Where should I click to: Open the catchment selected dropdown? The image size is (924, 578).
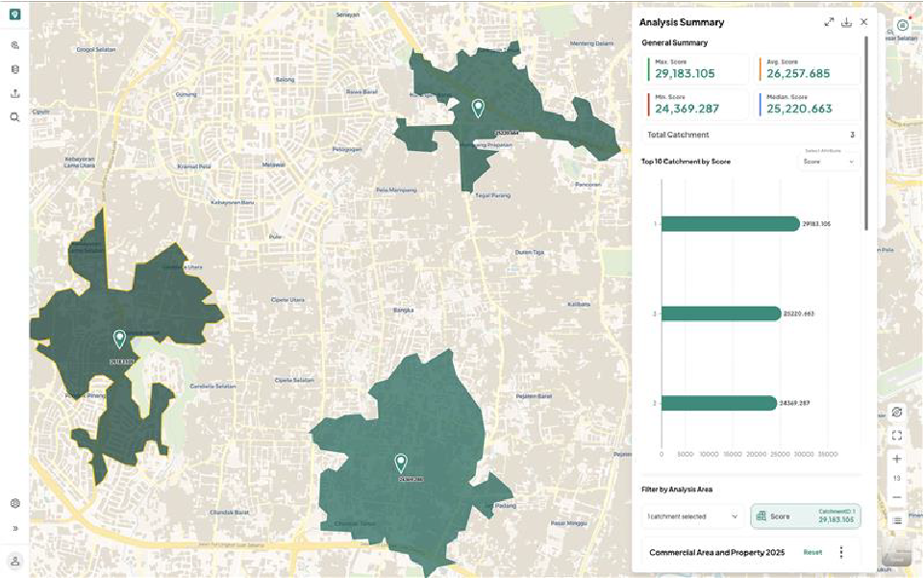(x=692, y=516)
